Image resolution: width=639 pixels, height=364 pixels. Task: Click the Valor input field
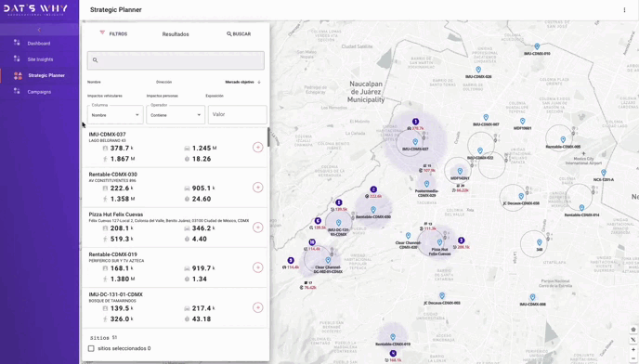tap(238, 114)
